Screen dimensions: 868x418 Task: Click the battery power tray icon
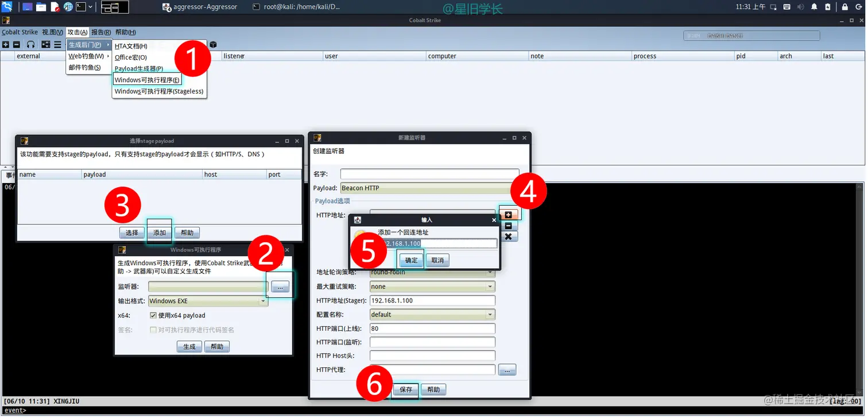click(x=827, y=7)
